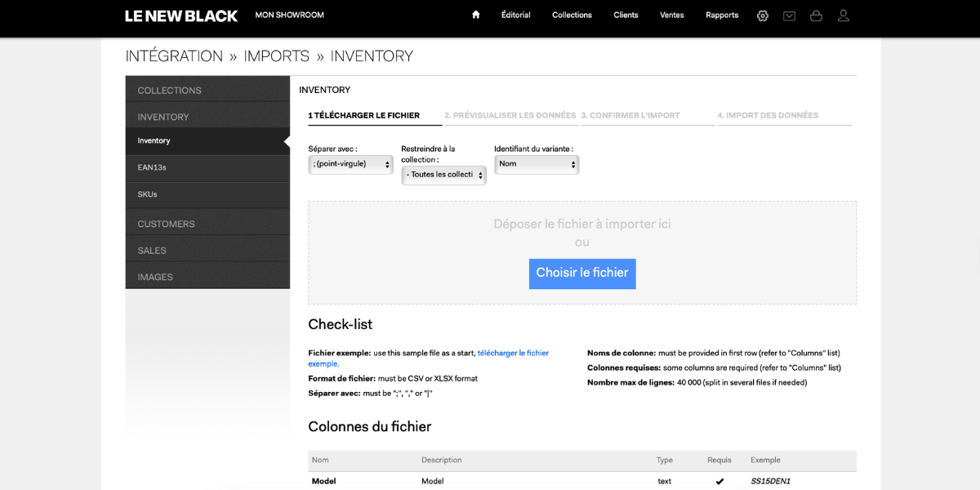Viewport: 980px width, 490px height.
Task: Click 'Format de fichier' checklist line
Action: 393,379
